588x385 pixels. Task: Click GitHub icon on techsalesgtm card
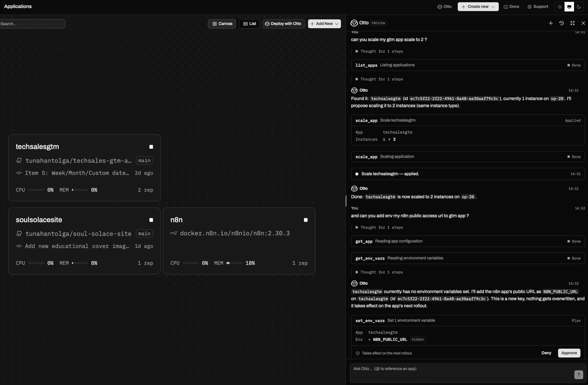tap(19, 161)
